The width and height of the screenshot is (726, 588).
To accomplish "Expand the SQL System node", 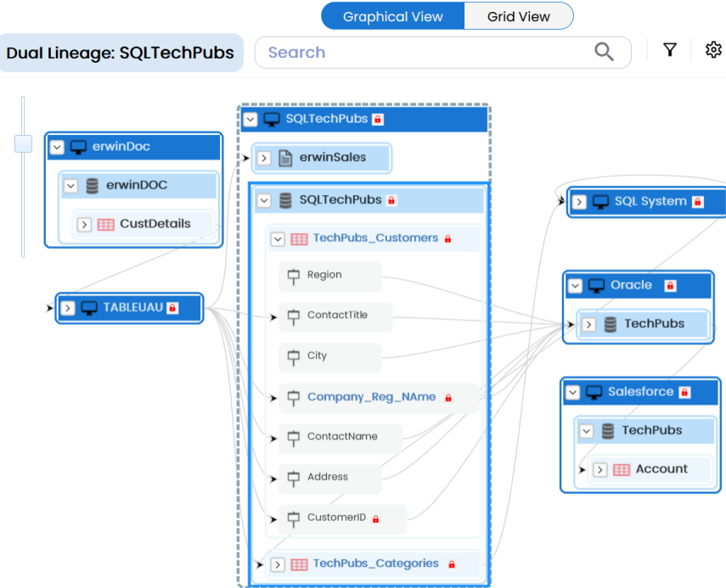I will click(x=579, y=202).
